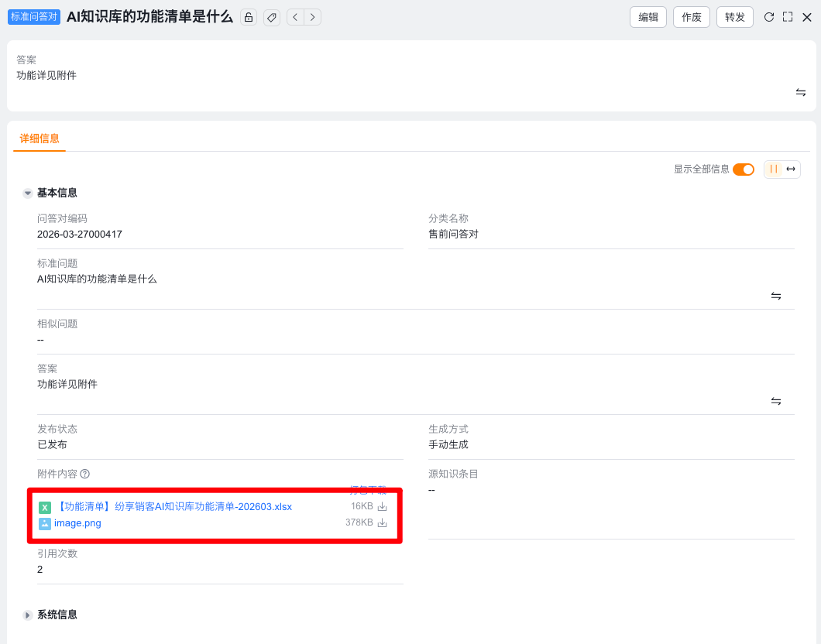Download image.png via its download icon
Screen dimensions: 821x644
[x=382, y=522]
